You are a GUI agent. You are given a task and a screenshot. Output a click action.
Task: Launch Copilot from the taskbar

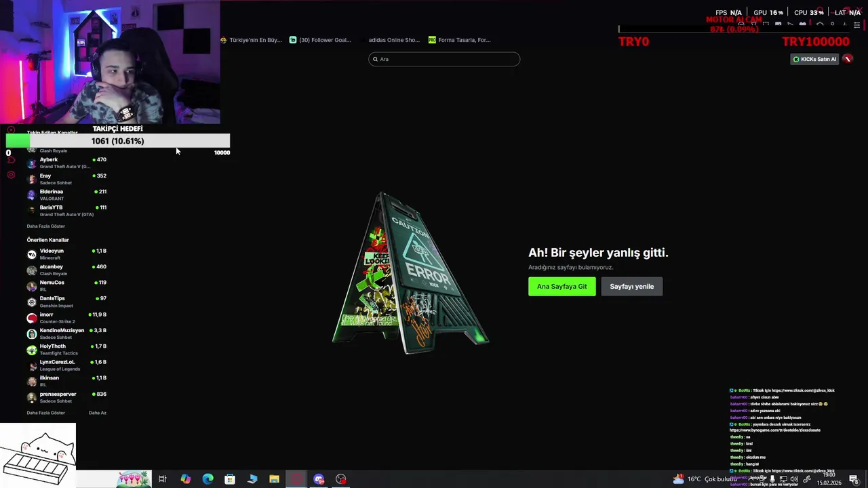(185, 479)
